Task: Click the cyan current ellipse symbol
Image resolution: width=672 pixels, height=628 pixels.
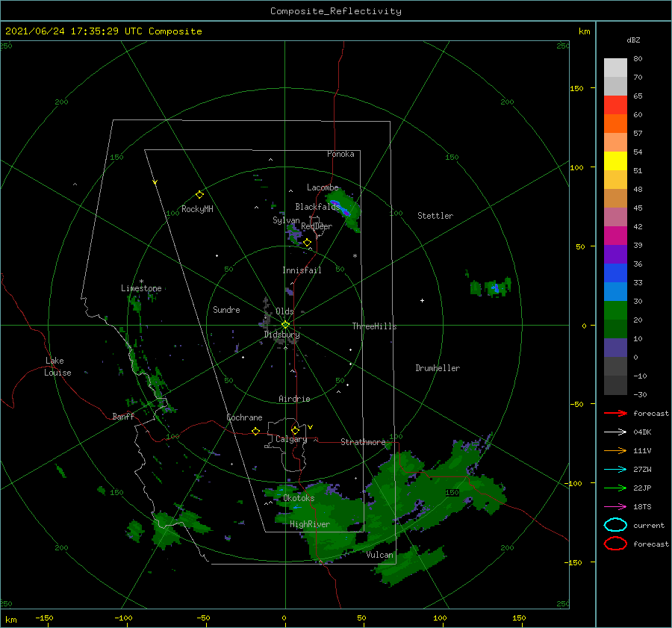Action: click(x=615, y=525)
